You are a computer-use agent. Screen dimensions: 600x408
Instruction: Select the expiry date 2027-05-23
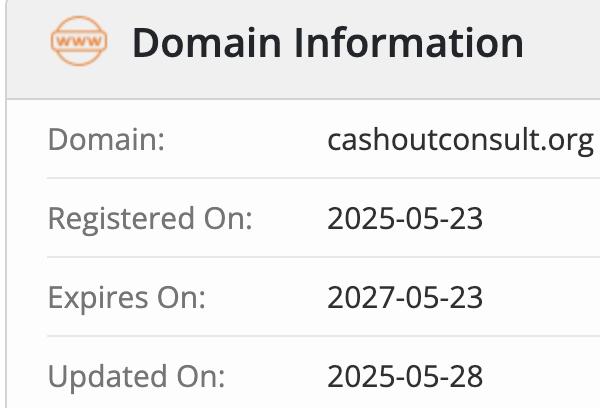405,297
